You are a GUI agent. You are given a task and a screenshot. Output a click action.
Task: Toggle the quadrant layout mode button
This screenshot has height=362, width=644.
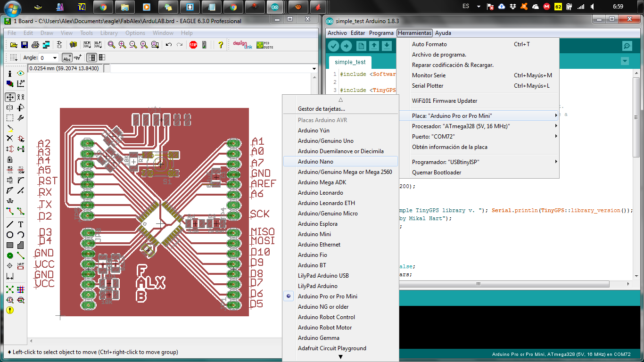click(x=101, y=58)
